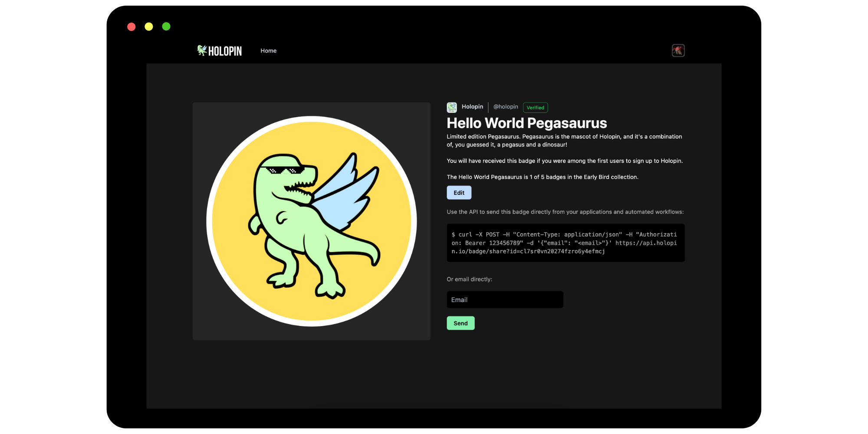This screenshot has width=868, height=434.
Task: Click the Hello World Pegasaurus title
Action: click(x=527, y=123)
